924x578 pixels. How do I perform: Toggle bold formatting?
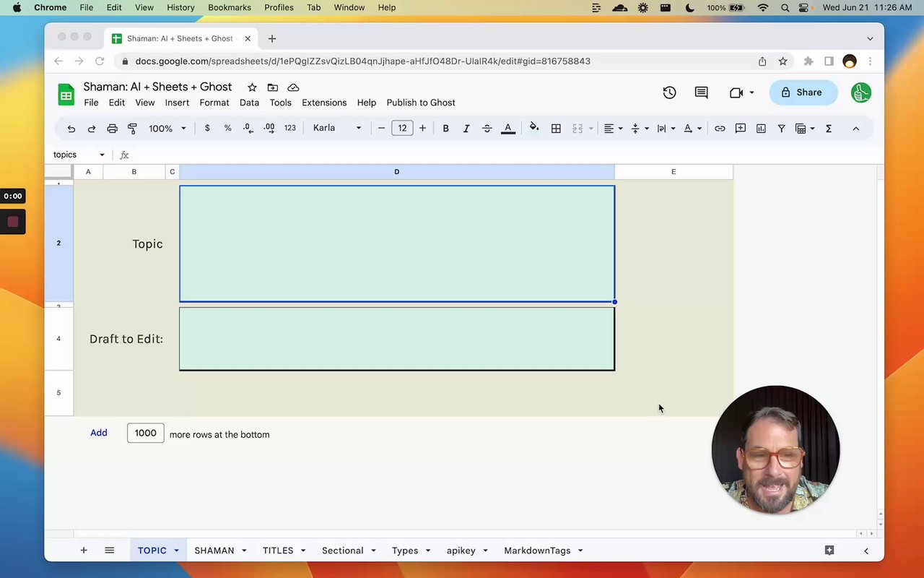pyautogui.click(x=445, y=129)
